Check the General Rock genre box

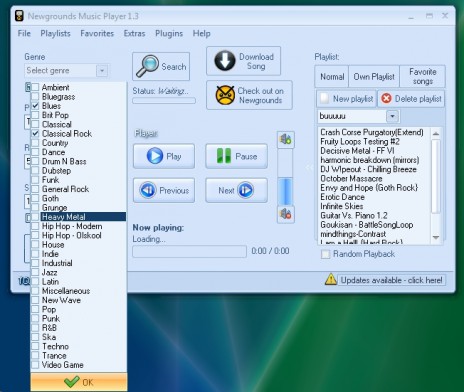[x=35, y=189]
